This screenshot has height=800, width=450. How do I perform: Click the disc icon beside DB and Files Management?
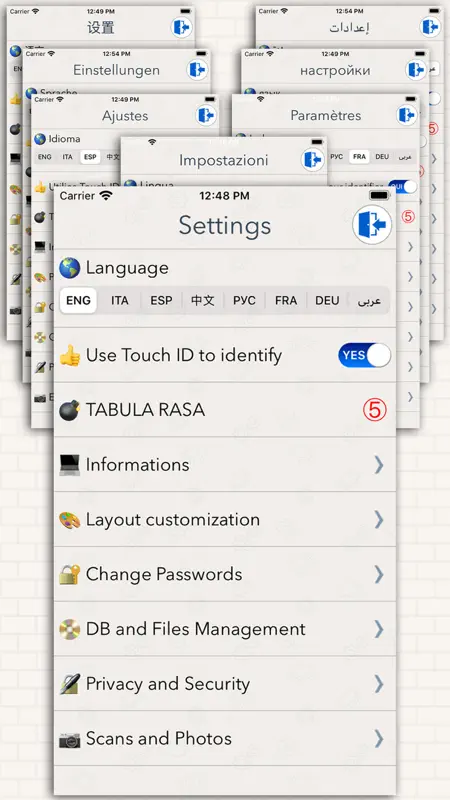click(x=69, y=629)
